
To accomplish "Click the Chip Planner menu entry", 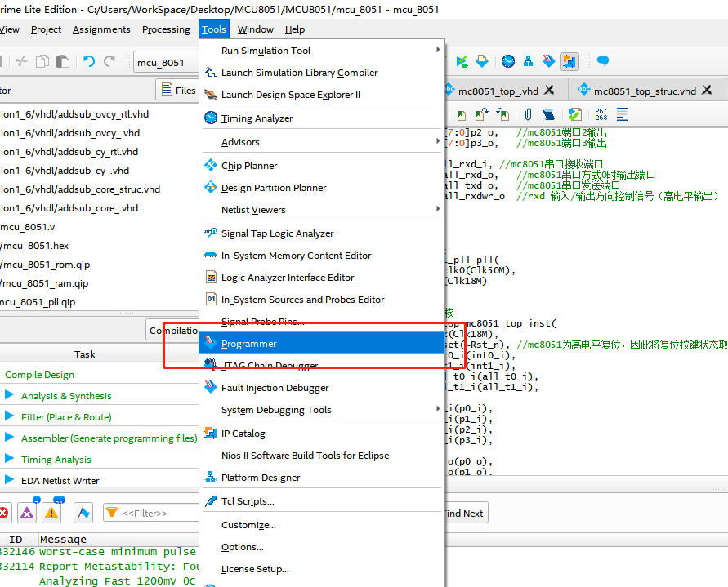I will (249, 166).
